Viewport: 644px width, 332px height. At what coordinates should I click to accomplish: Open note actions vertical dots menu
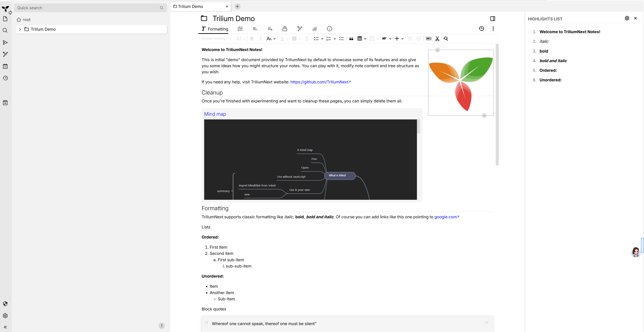pyautogui.click(x=493, y=28)
